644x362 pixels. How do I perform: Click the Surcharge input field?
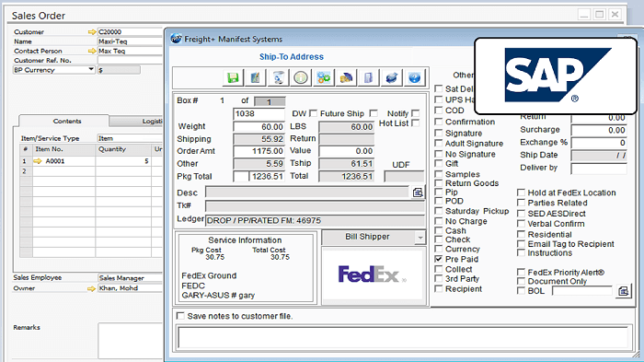599,130
